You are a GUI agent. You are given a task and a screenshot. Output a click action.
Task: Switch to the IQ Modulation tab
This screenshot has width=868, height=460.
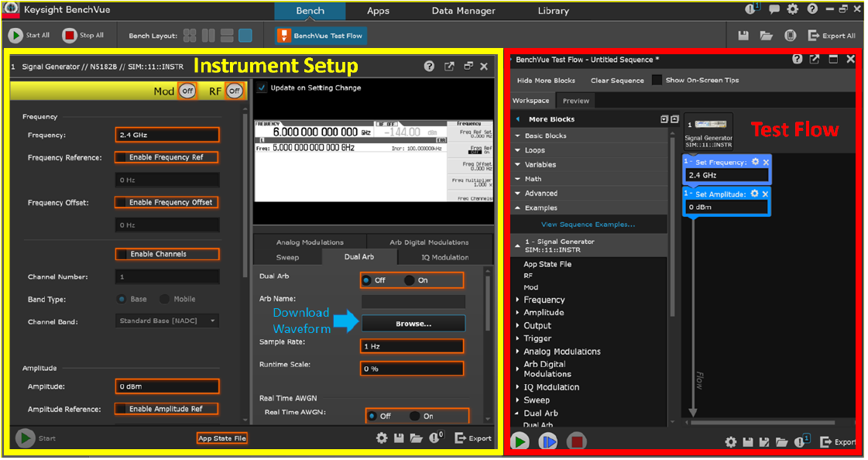point(444,256)
